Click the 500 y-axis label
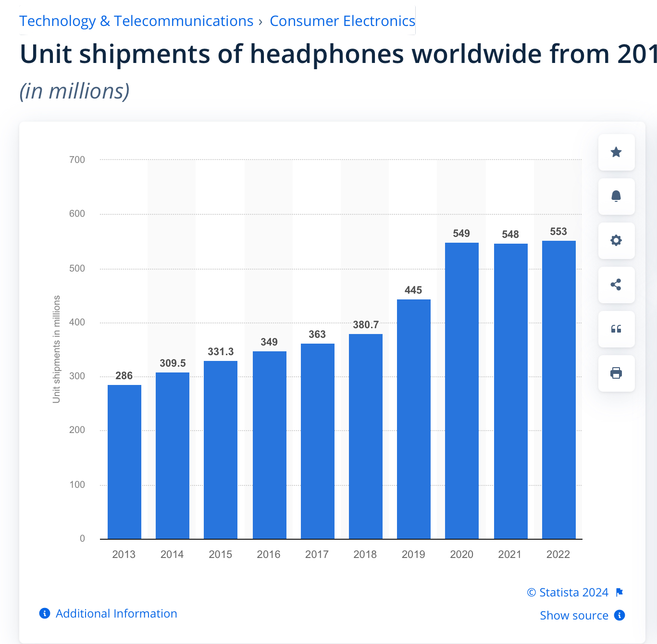Viewport: 657px width, 644px height. (x=77, y=269)
